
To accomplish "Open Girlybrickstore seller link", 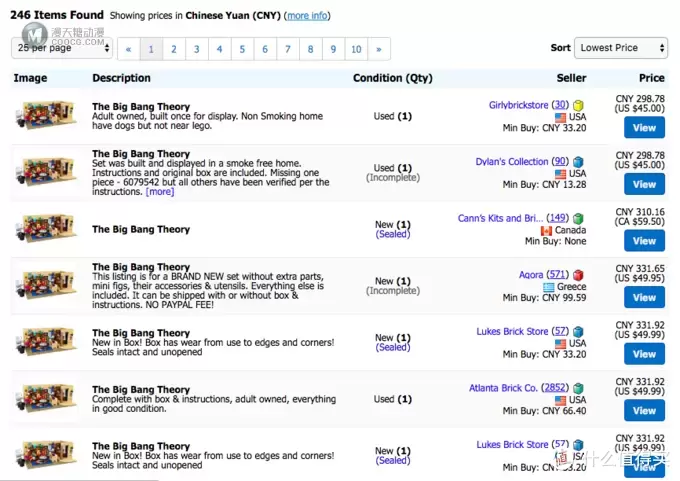I will pyautogui.click(x=518, y=105).
